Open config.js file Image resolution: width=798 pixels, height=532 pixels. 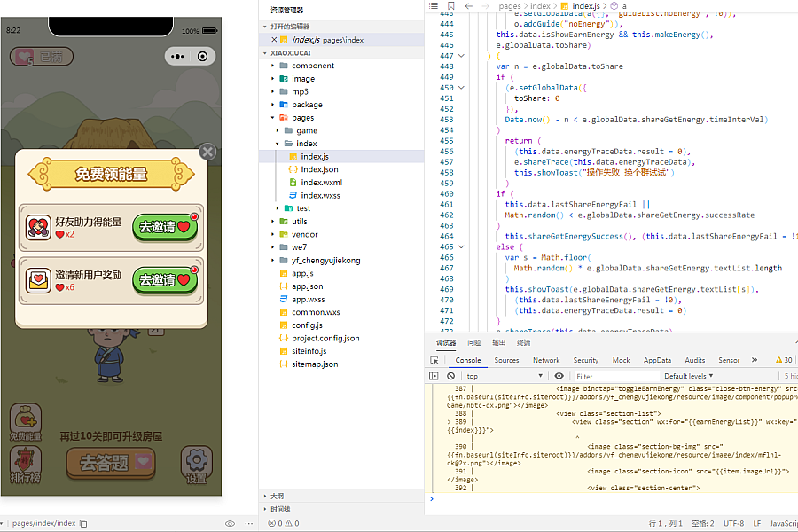[341, 325]
